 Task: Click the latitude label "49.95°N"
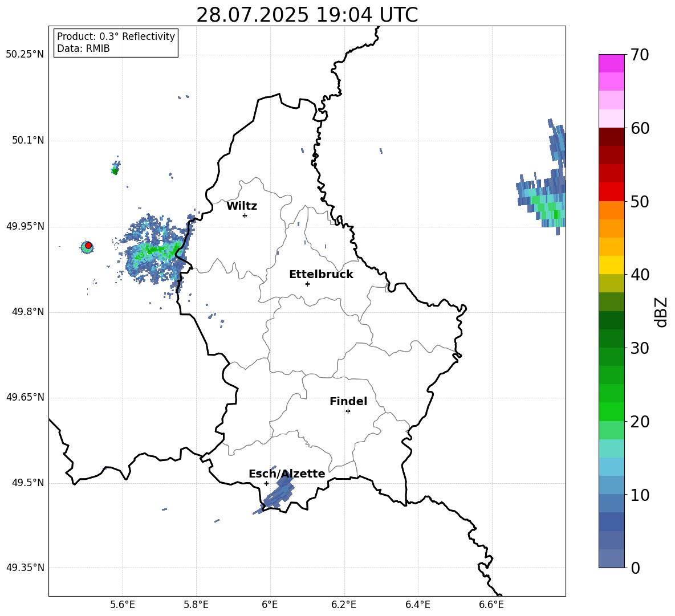click(25, 226)
